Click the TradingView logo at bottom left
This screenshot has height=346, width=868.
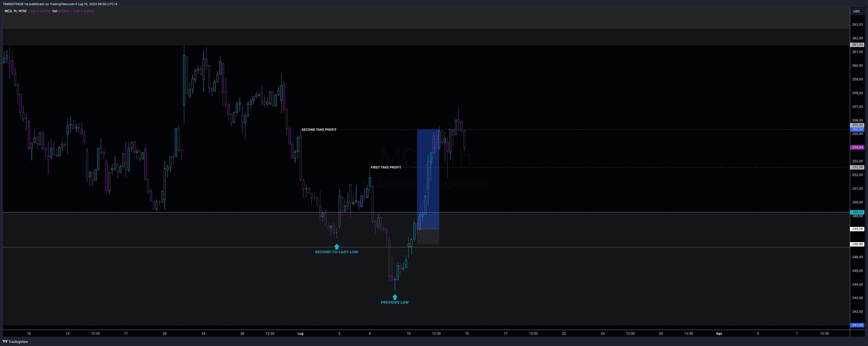tap(15, 342)
